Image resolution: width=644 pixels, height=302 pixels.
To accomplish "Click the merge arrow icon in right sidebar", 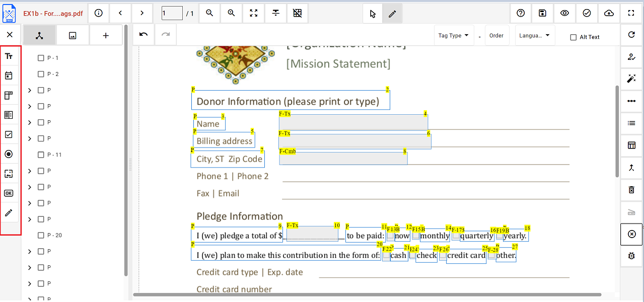I will click(x=631, y=168).
